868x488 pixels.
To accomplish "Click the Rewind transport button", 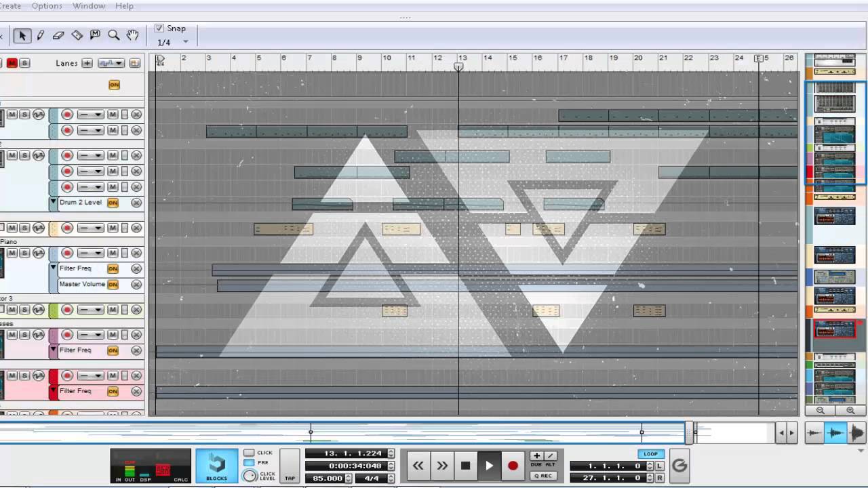I will (x=418, y=466).
